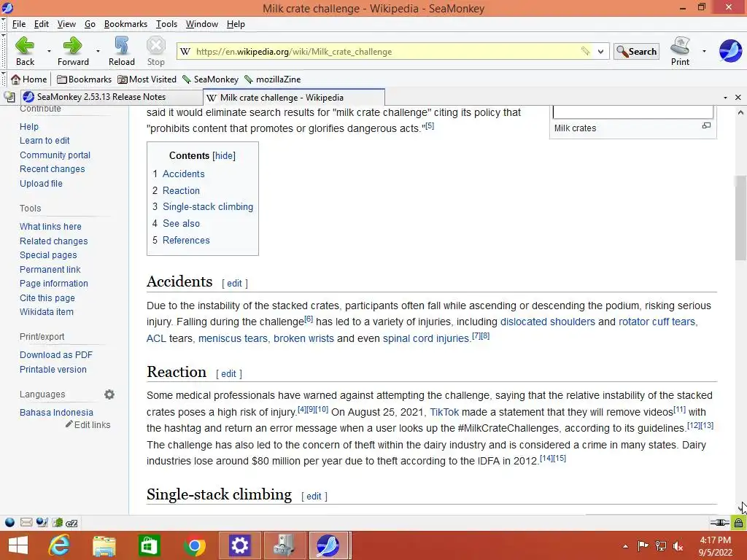Enlarge the Milk crates image thumbnail

706,125
